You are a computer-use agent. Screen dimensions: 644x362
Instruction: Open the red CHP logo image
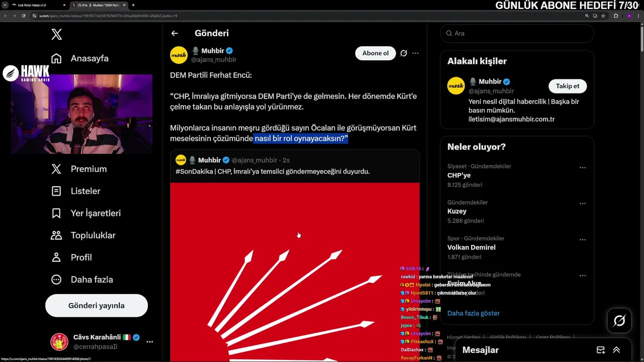pos(295,271)
